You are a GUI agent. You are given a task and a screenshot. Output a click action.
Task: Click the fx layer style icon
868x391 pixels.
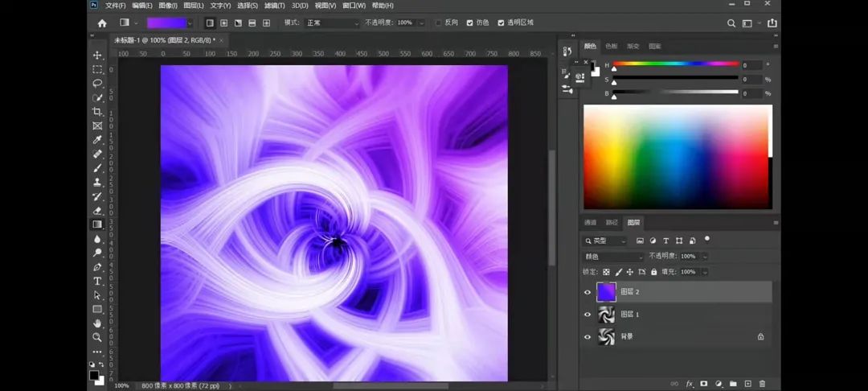[690, 384]
